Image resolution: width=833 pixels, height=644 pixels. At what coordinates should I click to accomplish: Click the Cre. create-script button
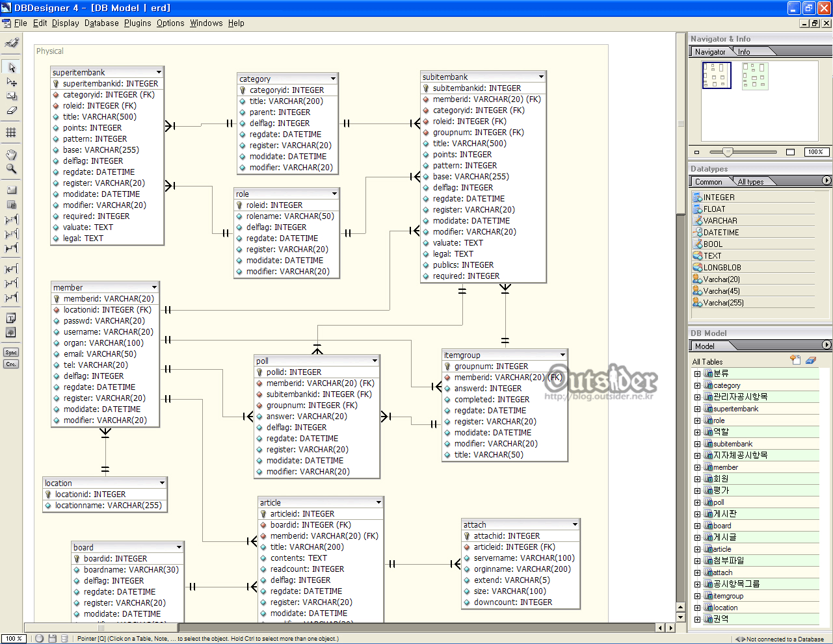(11, 364)
